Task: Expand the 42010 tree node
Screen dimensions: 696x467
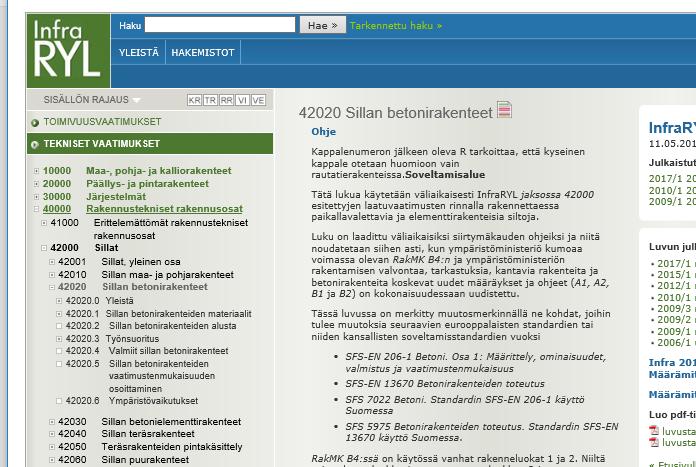Action: tap(52, 275)
